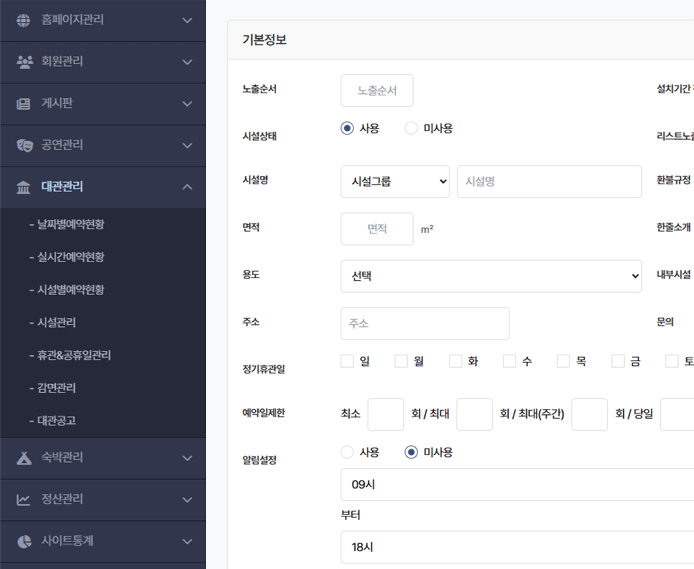Focus the 최대 reservation limit field

(474, 414)
